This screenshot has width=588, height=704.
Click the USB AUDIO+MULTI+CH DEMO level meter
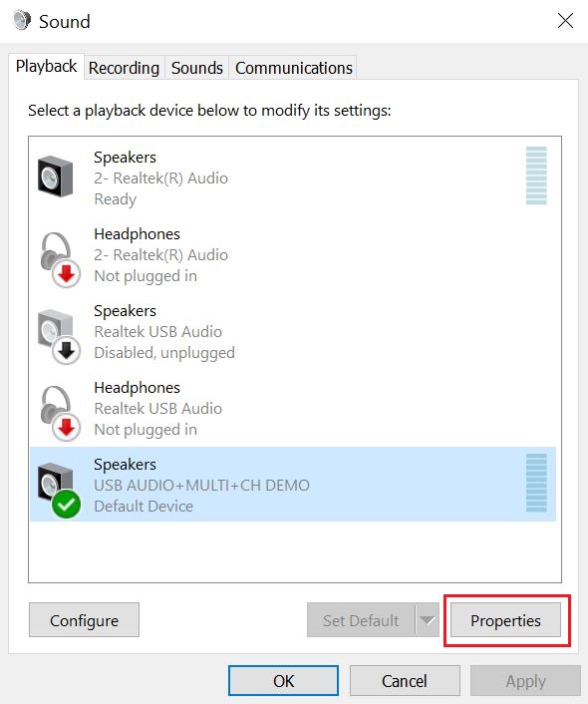[536, 483]
